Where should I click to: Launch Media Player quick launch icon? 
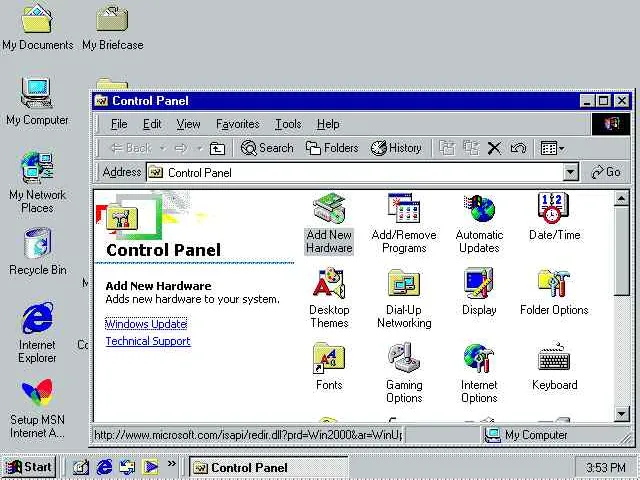click(x=150, y=467)
